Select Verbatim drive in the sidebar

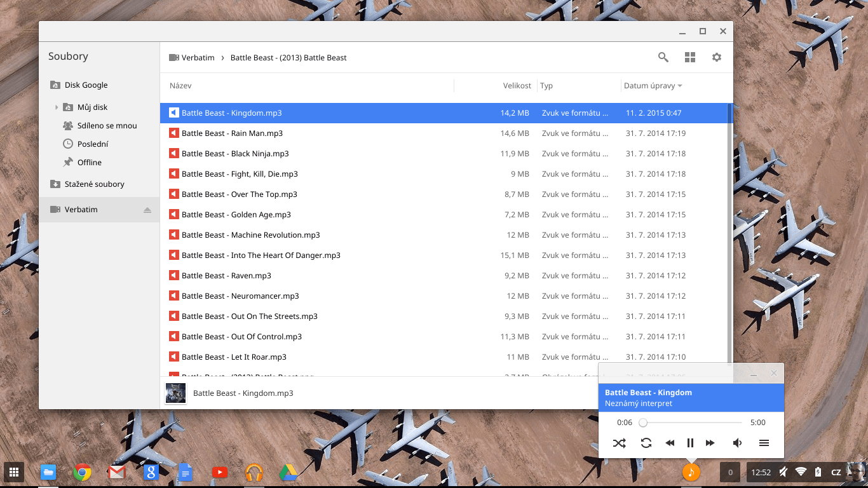[99, 210]
